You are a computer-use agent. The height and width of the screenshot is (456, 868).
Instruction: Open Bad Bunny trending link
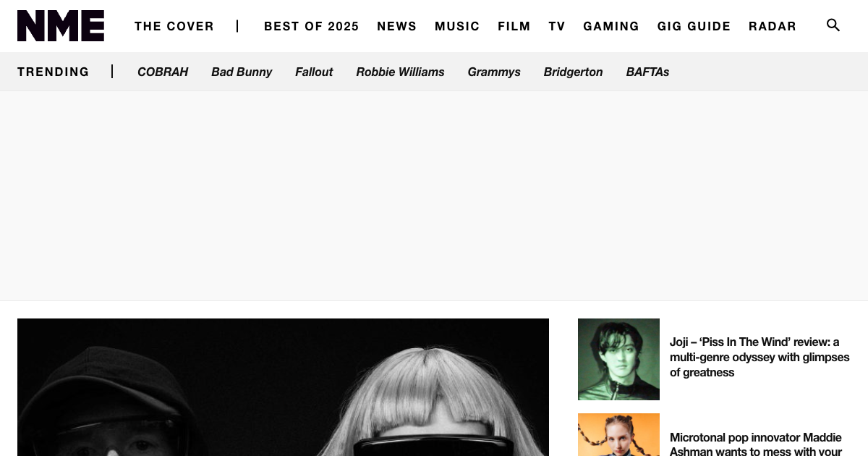click(242, 72)
